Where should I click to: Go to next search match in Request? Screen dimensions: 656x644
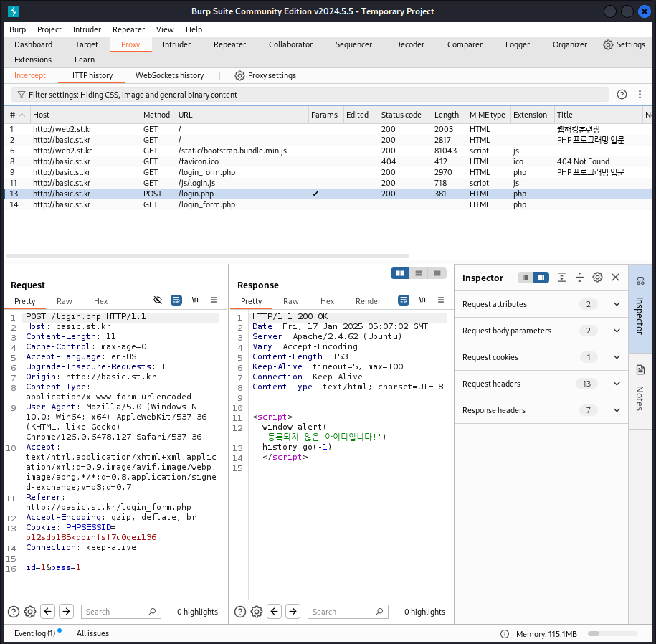pyautogui.click(x=67, y=612)
